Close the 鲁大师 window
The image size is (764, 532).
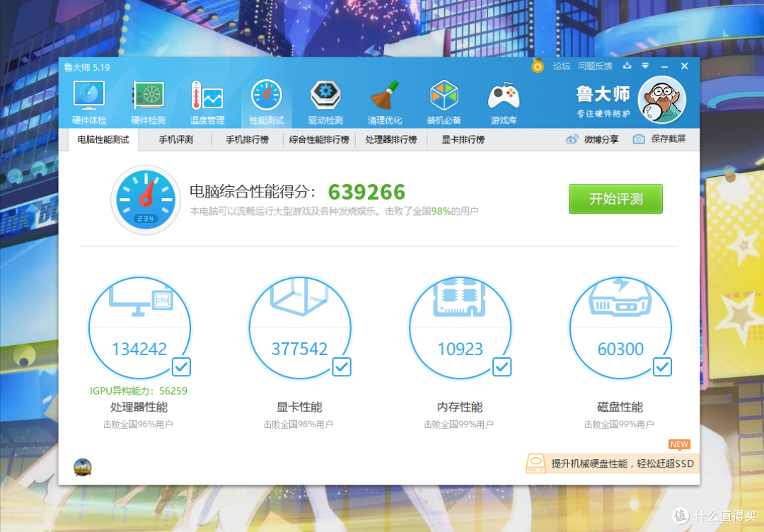coord(685,66)
